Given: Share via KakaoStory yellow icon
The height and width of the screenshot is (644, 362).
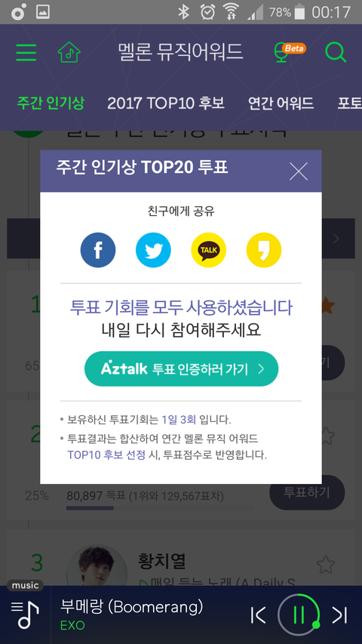Looking at the screenshot, I should click(x=264, y=250).
